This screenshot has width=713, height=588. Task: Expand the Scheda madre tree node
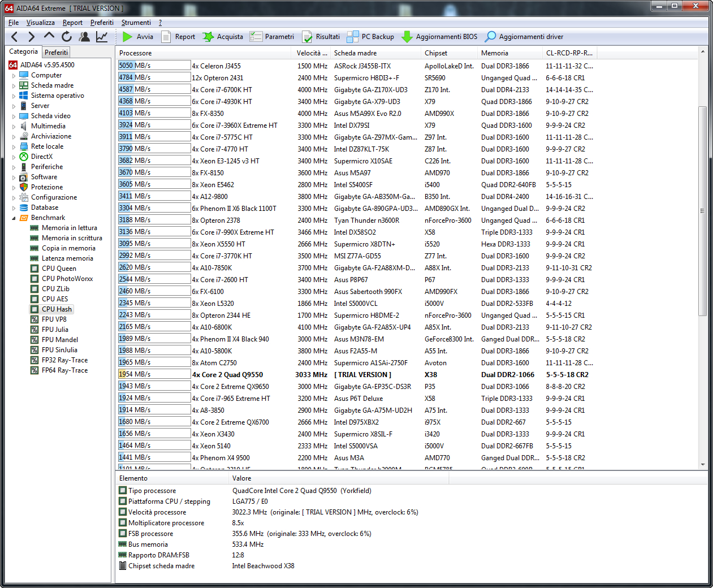[14, 86]
